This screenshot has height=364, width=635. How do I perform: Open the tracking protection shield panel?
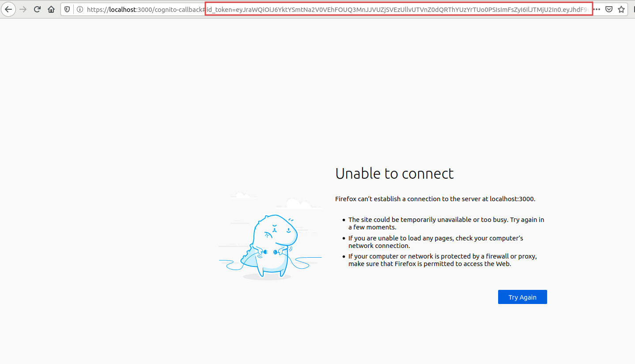[68, 9]
